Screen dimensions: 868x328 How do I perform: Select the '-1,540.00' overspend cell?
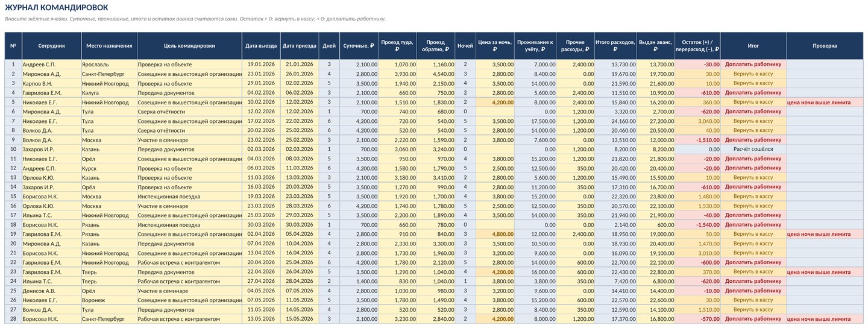coord(697,224)
